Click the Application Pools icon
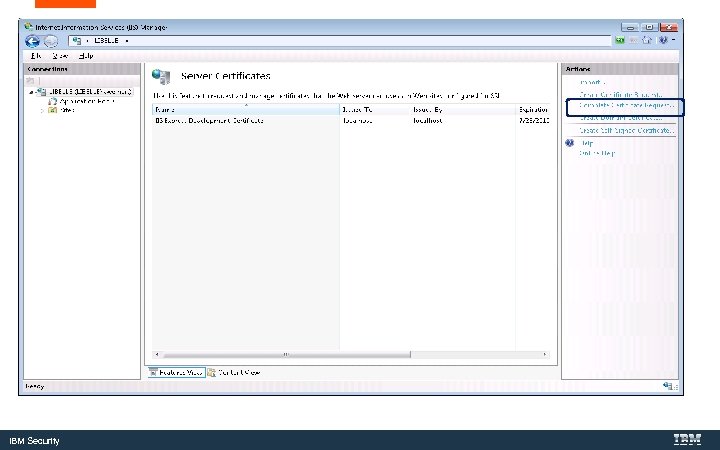The image size is (720, 450). click(53, 101)
